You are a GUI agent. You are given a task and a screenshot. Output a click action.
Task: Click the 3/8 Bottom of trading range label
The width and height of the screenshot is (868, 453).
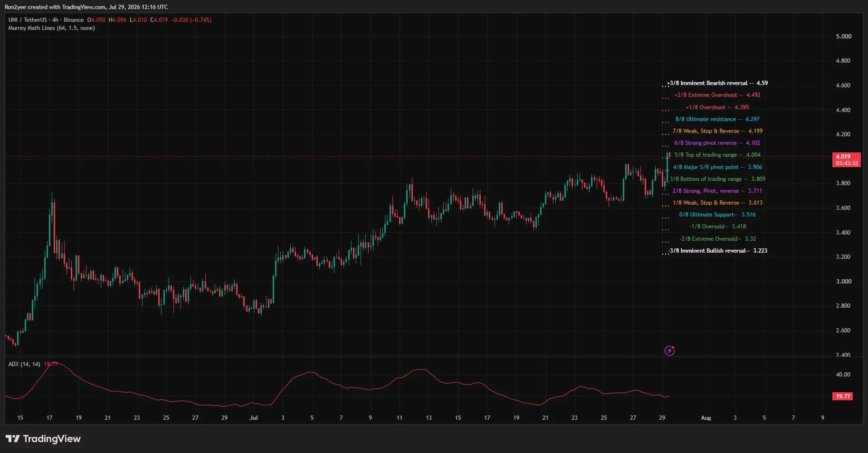pos(717,179)
